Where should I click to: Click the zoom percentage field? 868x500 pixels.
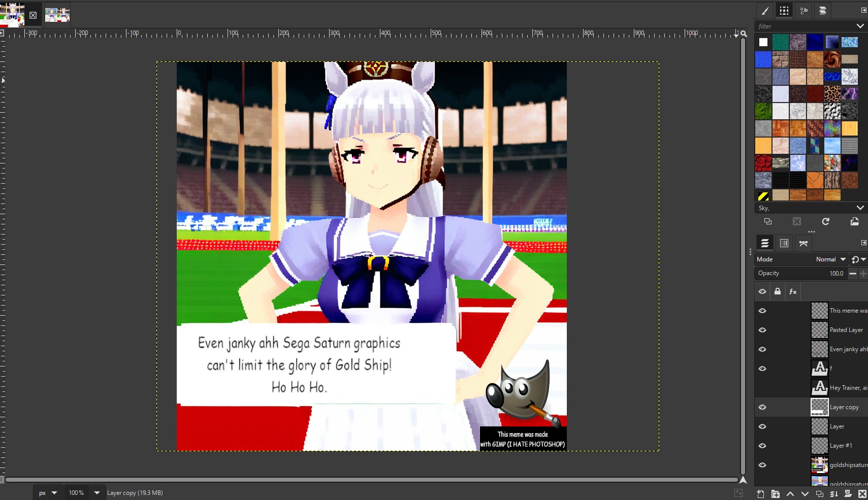[76, 493]
